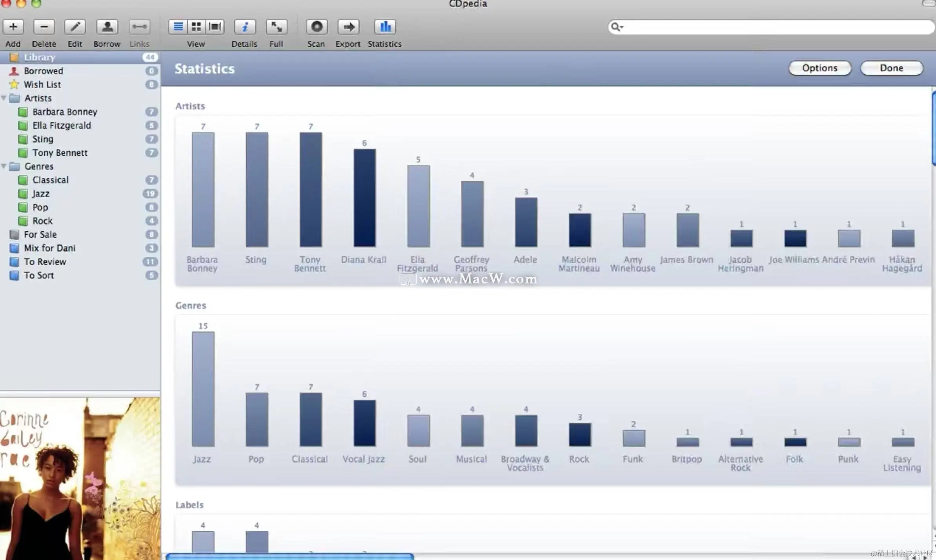Viewport: 936px width, 560px height.
Task: Click the Håkan Hagegård chart label
Action: tap(902, 264)
